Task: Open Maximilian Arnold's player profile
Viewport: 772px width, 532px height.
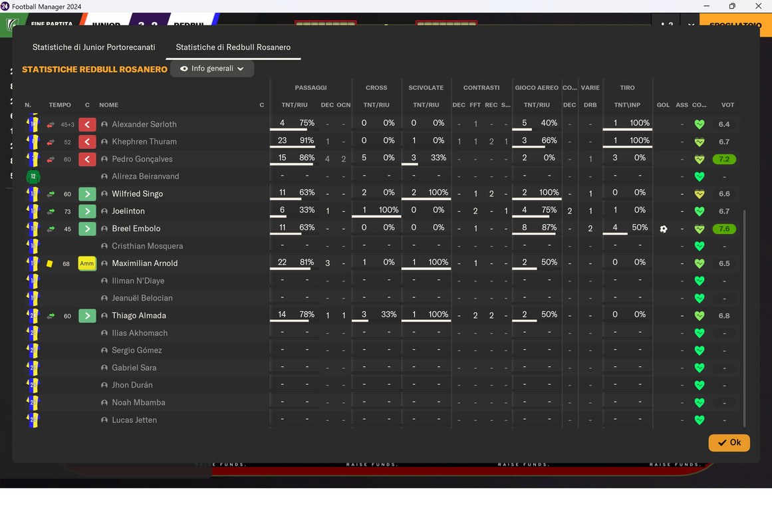Action: [x=145, y=263]
